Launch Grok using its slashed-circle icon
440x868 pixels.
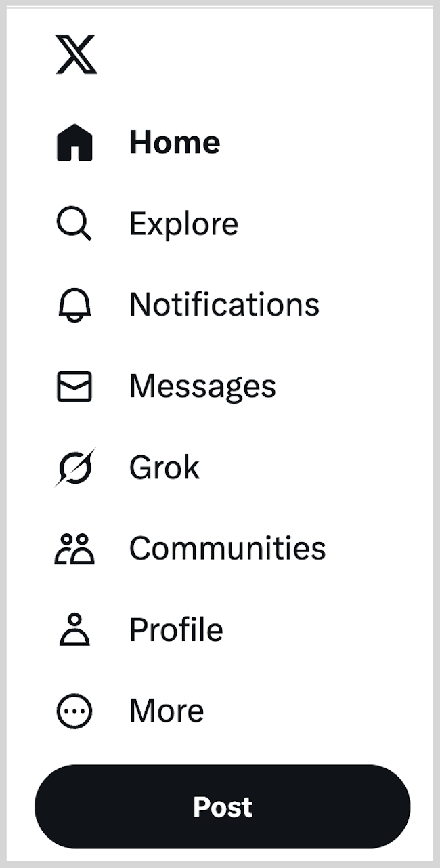coord(74,468)
